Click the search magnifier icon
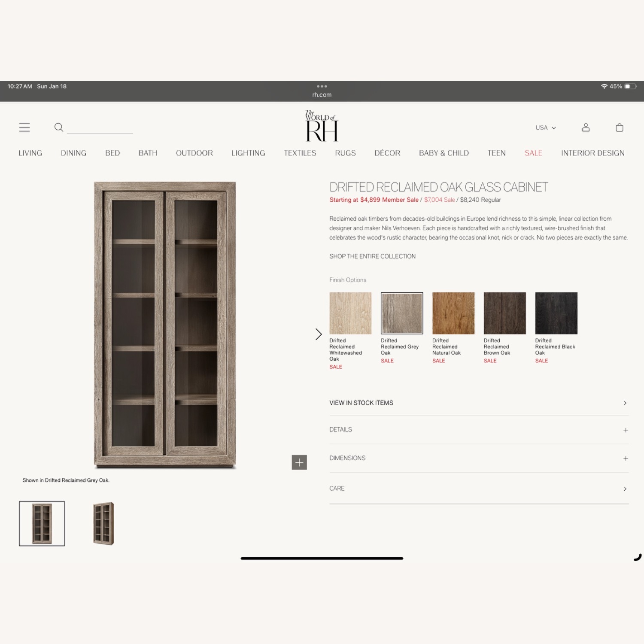 point(59,127)
